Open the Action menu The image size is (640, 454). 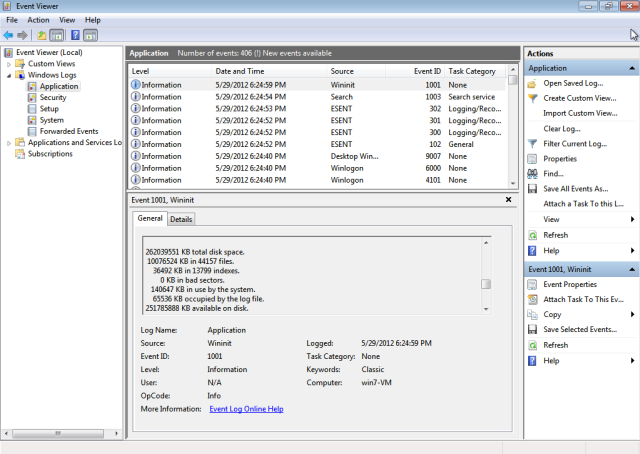38,20
